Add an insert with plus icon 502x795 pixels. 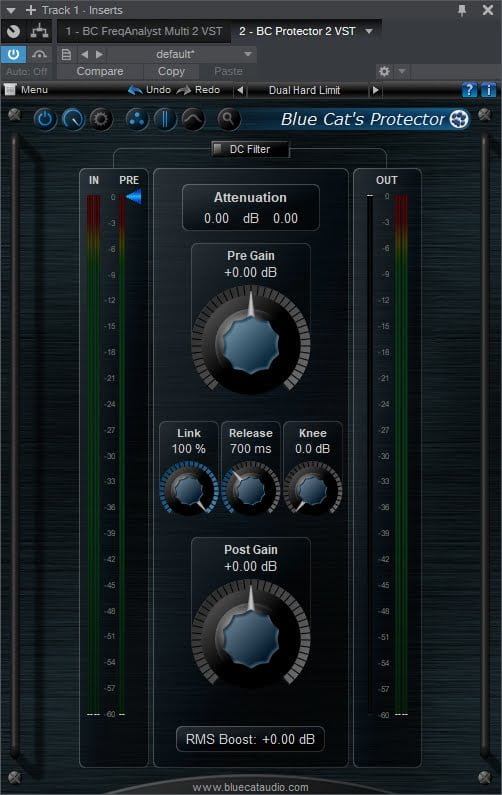pos(31,10)
